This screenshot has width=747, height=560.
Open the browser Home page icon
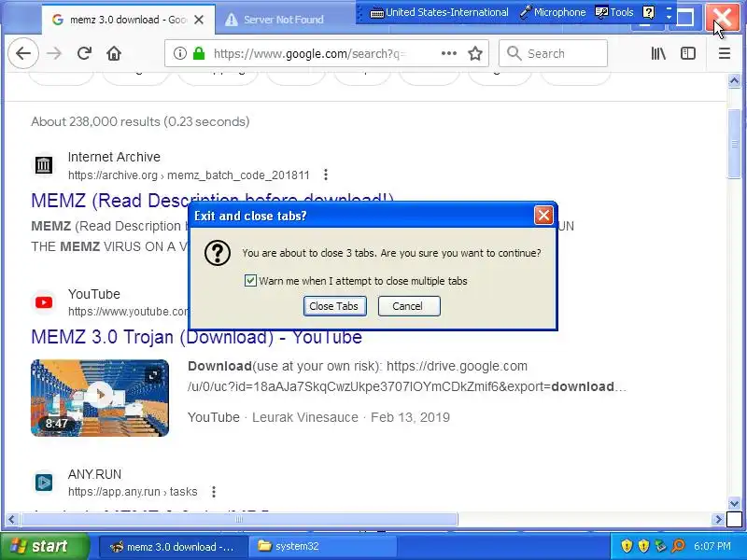coord(114,53)
